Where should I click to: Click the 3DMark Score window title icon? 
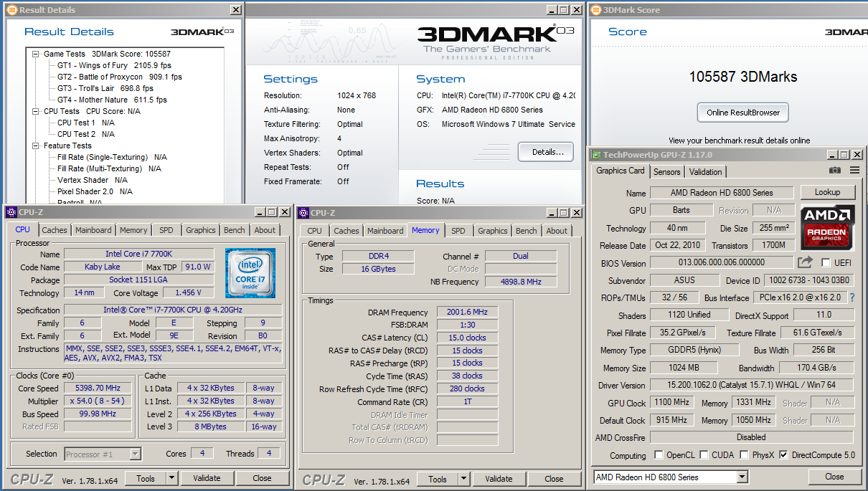[595, 10]
